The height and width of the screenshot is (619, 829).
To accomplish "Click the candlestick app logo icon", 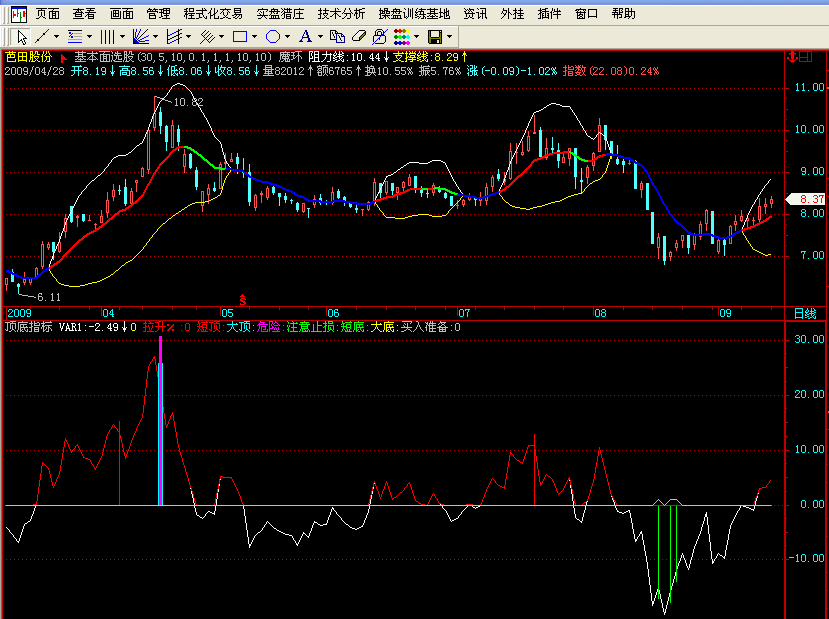I will pos(19,14).
